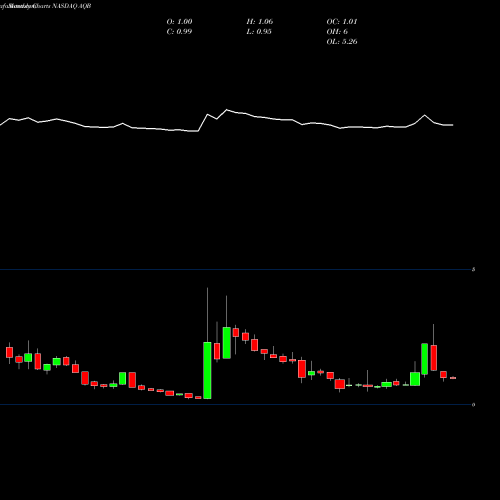Screen dimensions: 500x500
Task: Click the 'OC: 1.01' value
Action: (x=342, y=22)
